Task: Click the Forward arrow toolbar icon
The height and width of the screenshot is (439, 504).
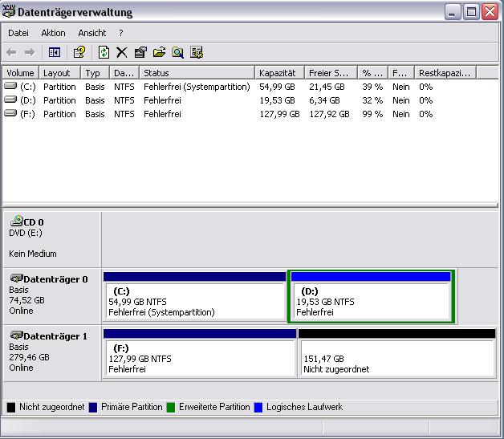Action: click(x=30, y=52)
